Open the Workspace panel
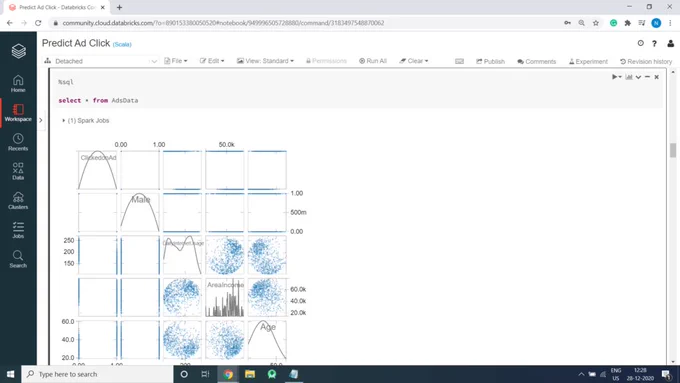Image resolution: width=680 pixels, height=383 pixels. click(18, 113)
